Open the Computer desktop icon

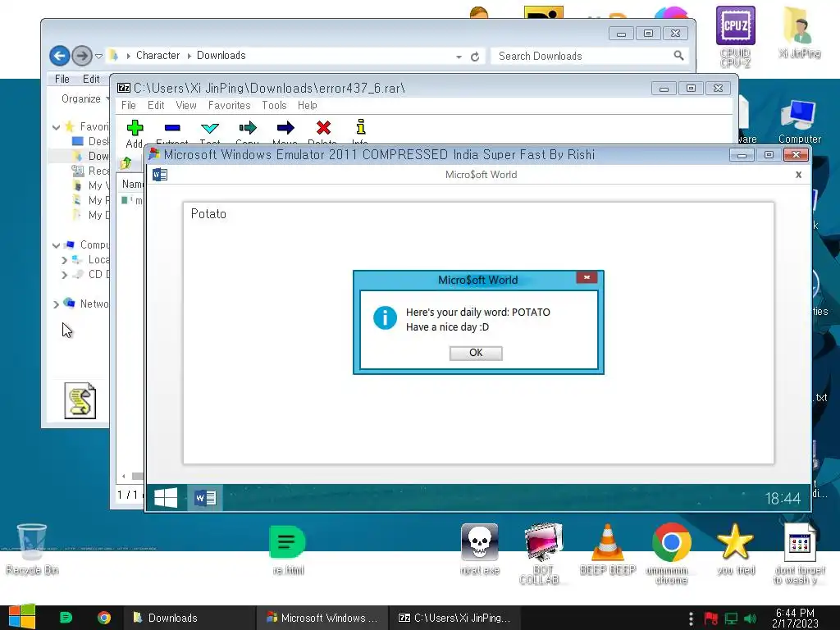(799, 121)
